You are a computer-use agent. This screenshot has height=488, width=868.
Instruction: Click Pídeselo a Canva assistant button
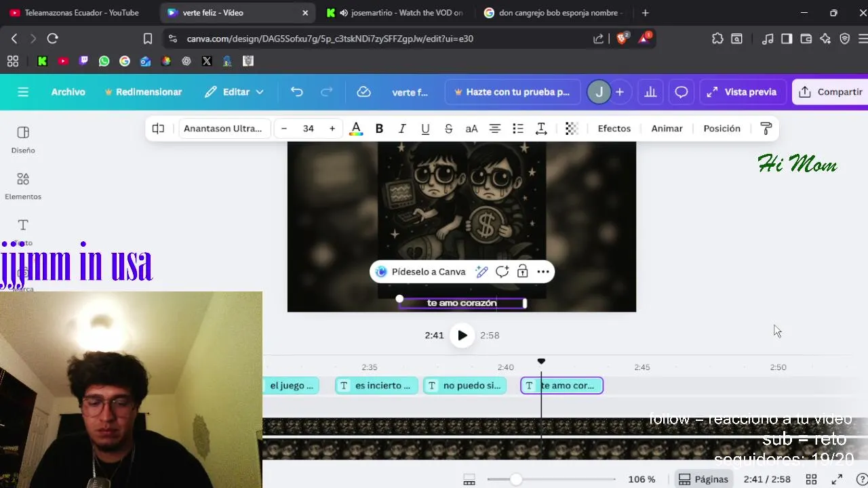click(421, 272)
